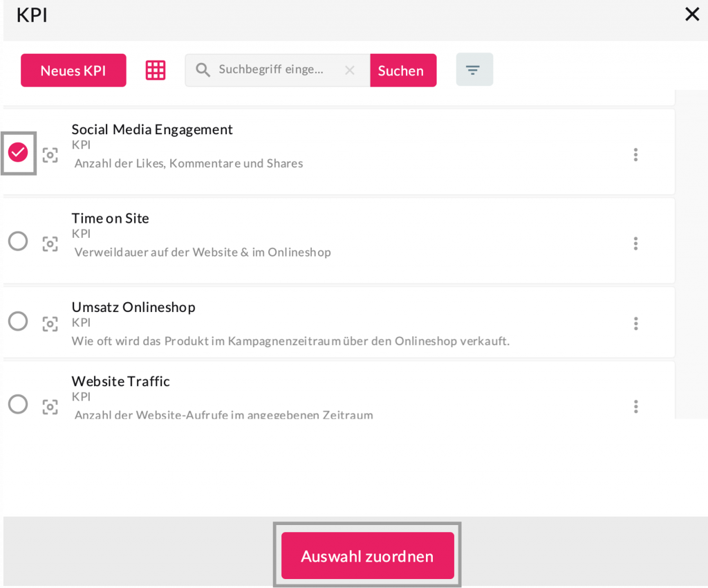Image resolution: width=708 pixels, height=588 pixels.
Task: Click focus icon beside Social Media Engagement
Action: 50,155
